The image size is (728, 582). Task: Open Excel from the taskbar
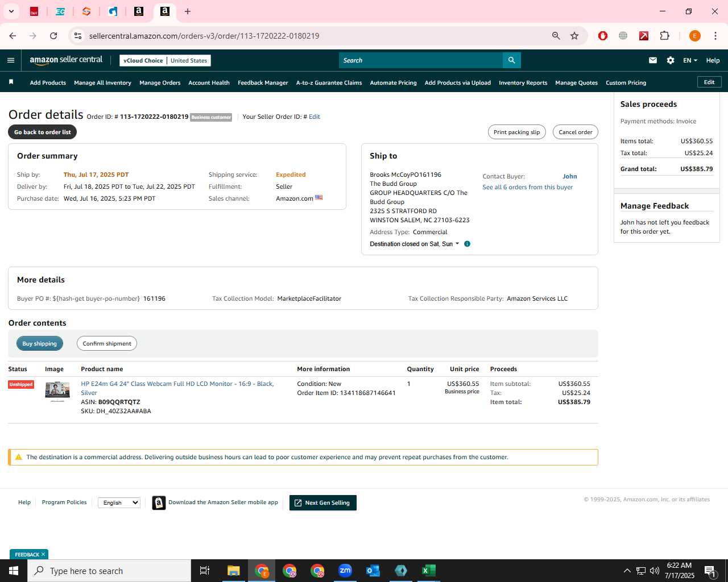point(428,571)
